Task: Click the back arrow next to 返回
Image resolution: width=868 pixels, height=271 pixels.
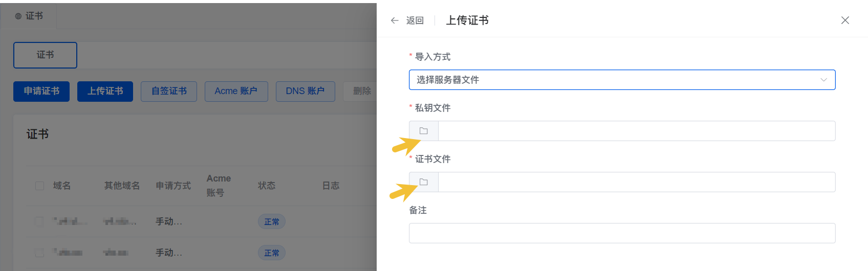Action: (395, 20)
